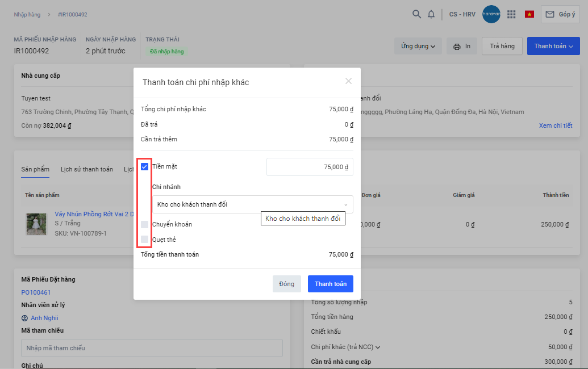The image size is (588, 369).
Task: Open purchase order link PO100461
Action: tap(36, 292)
